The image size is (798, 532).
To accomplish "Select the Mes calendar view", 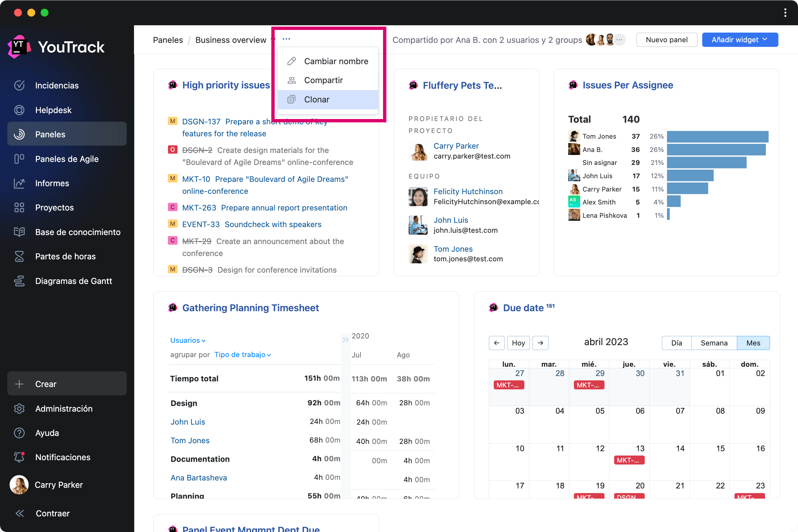I will [753, 343].
